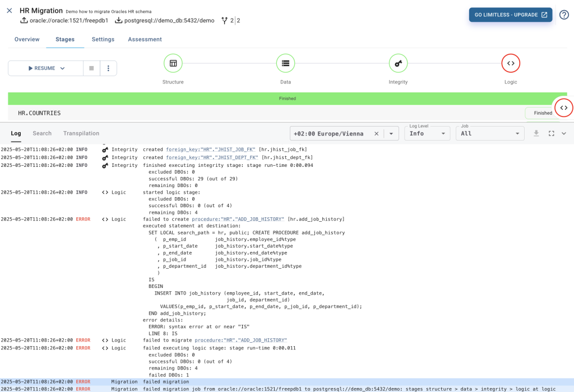Screen dimensions: 574x392
Task: Click GO LIMITLESS - UPGRADE button
Action: 511,15
